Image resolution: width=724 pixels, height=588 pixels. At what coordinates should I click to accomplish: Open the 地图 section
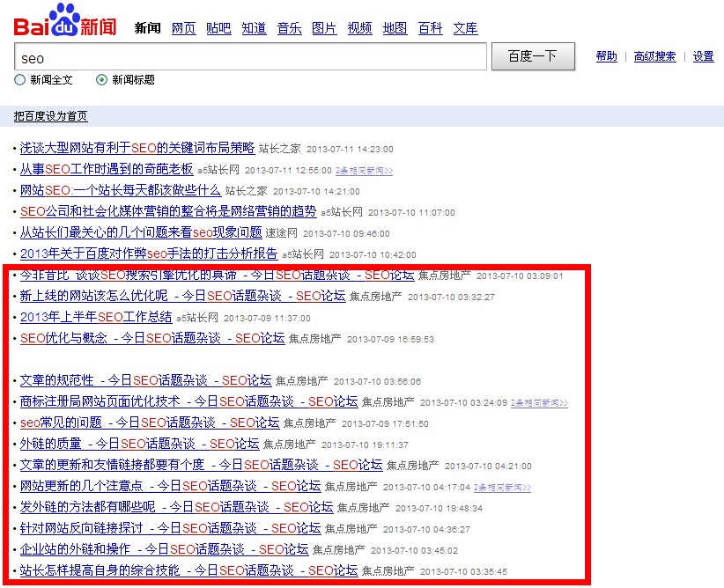pyautogui.click(x=394, y=28)
